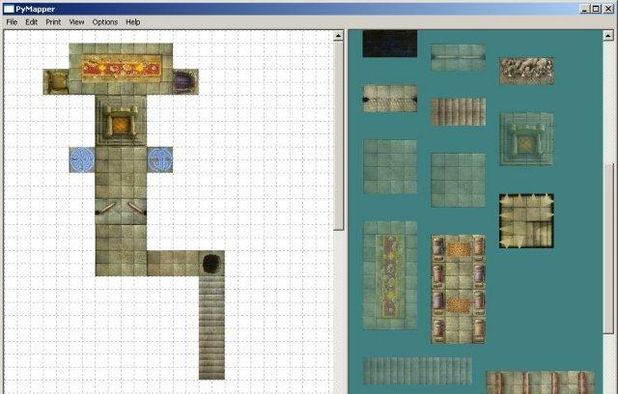Screen dimensions: 618x394
Task: Select the left blue rune circle on map
Action: point(82,160)
